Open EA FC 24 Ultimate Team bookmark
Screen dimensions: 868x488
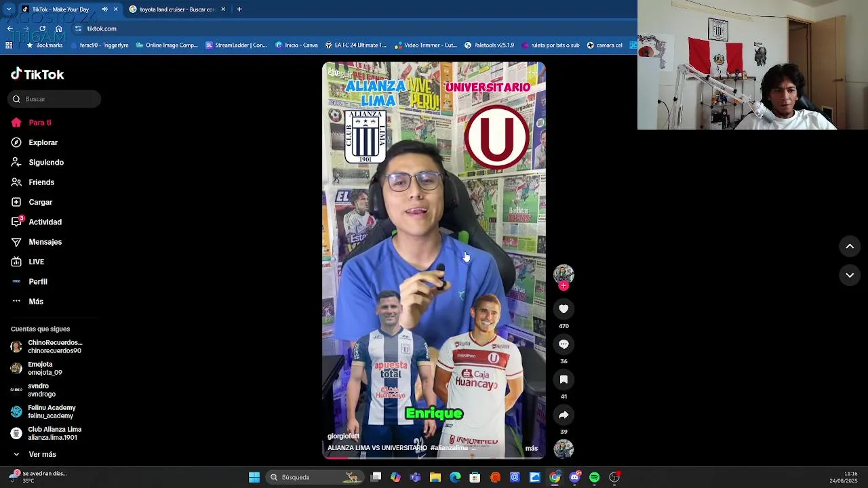click(355, 45)
